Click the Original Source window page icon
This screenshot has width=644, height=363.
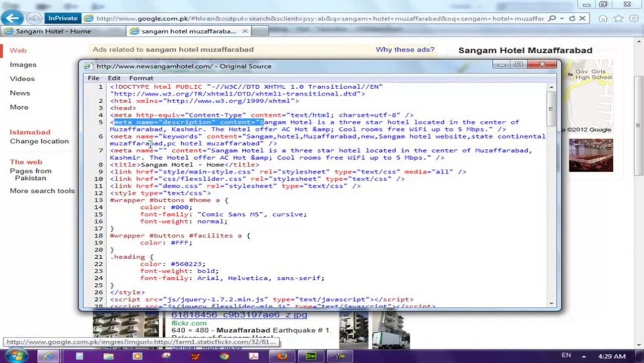89,66
